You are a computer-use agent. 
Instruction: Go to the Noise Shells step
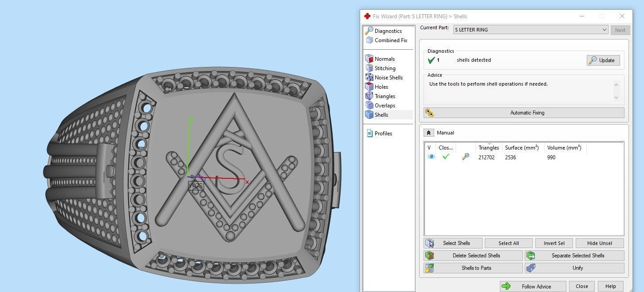[389, 78]
